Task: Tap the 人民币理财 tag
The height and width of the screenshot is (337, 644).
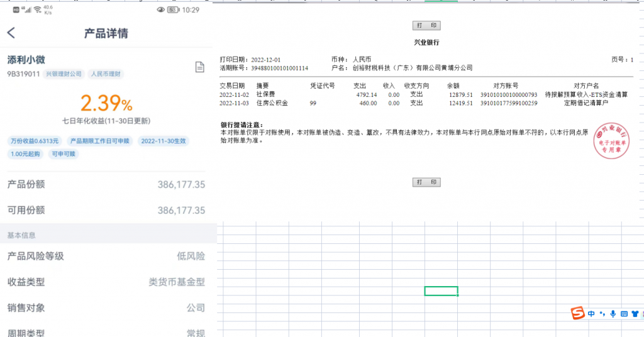Action: (x=106, y=74)
